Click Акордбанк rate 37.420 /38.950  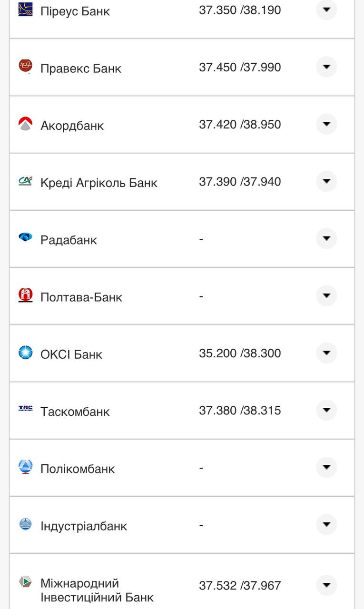pyautogui.click(x=240, y=125)
